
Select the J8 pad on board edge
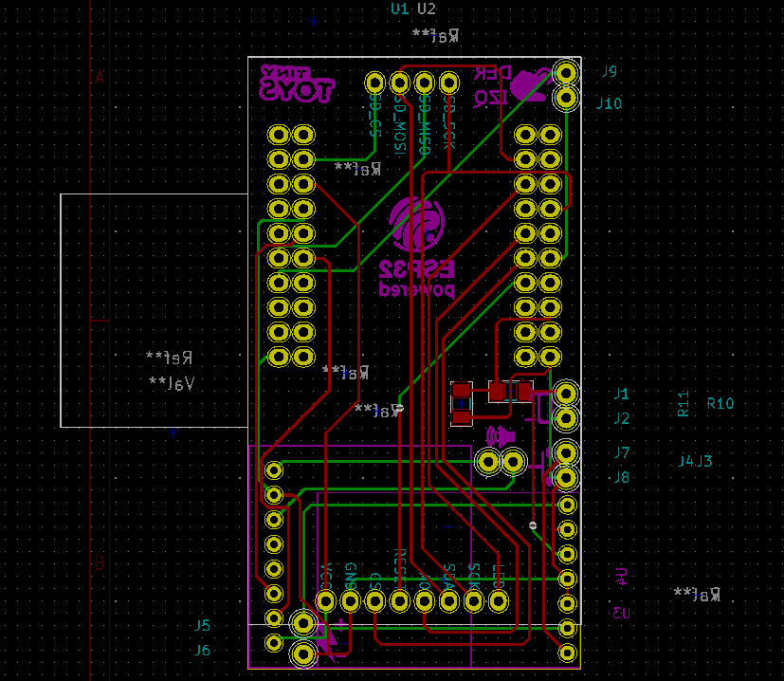[566, 478]
